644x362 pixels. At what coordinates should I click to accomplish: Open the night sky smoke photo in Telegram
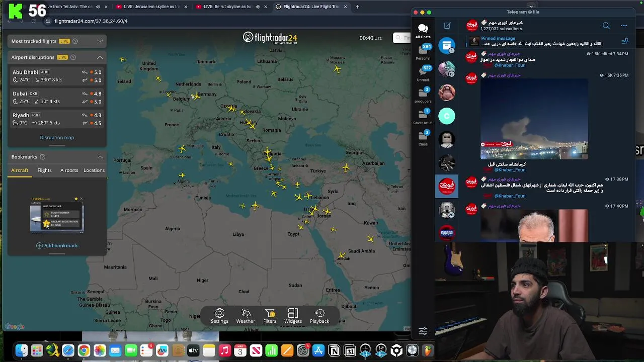[x=534, y=119]
